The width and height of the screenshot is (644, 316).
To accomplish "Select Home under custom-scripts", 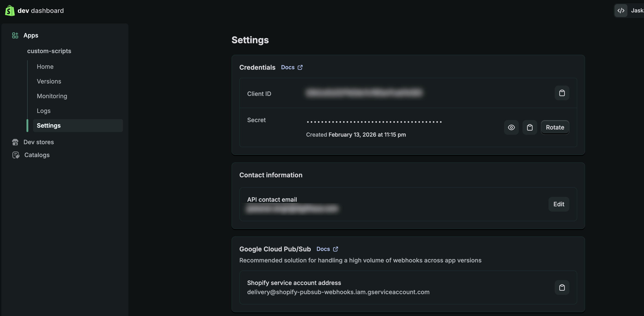I will coord(45,66).
